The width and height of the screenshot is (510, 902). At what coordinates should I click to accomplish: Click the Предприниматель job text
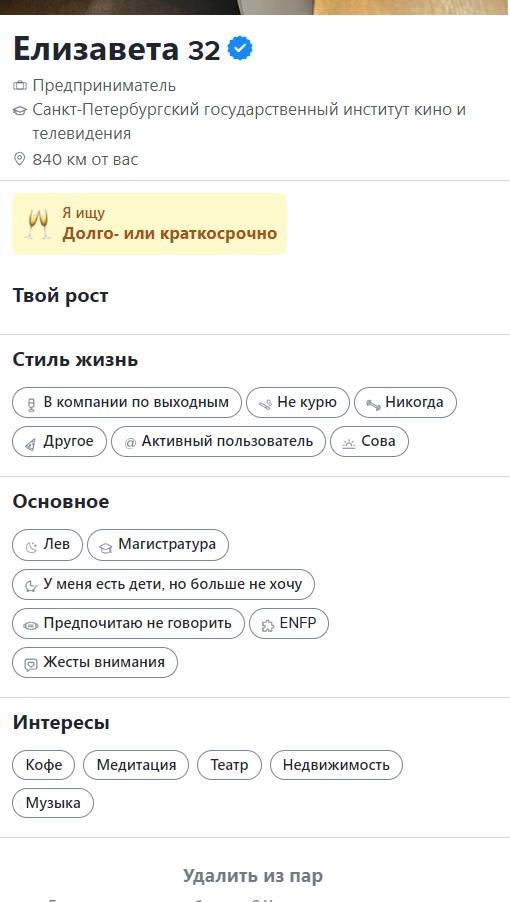tap(104, 86)
